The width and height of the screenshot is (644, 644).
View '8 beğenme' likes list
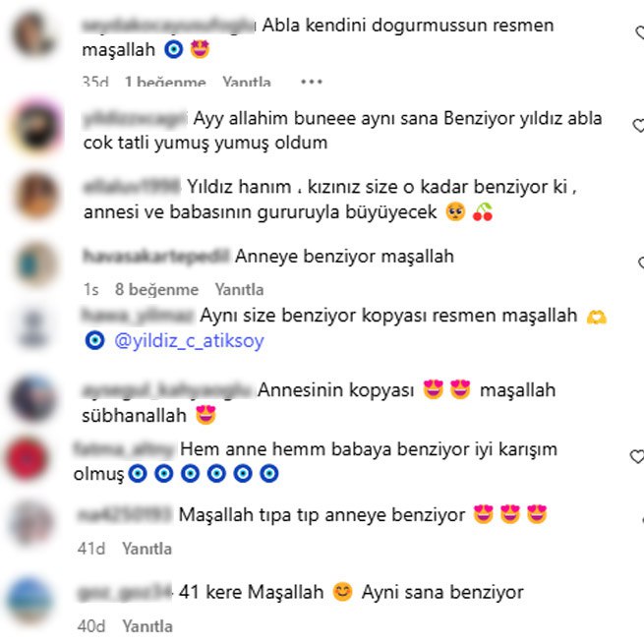point(156,289)
